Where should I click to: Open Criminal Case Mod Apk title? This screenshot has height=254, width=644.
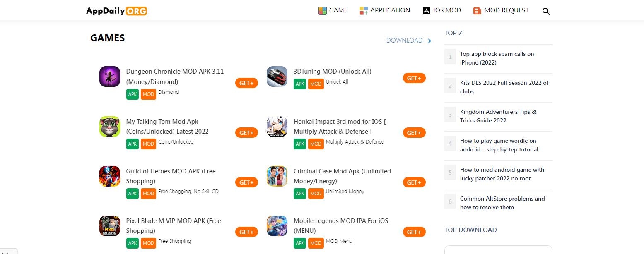[x=342, y=176]
